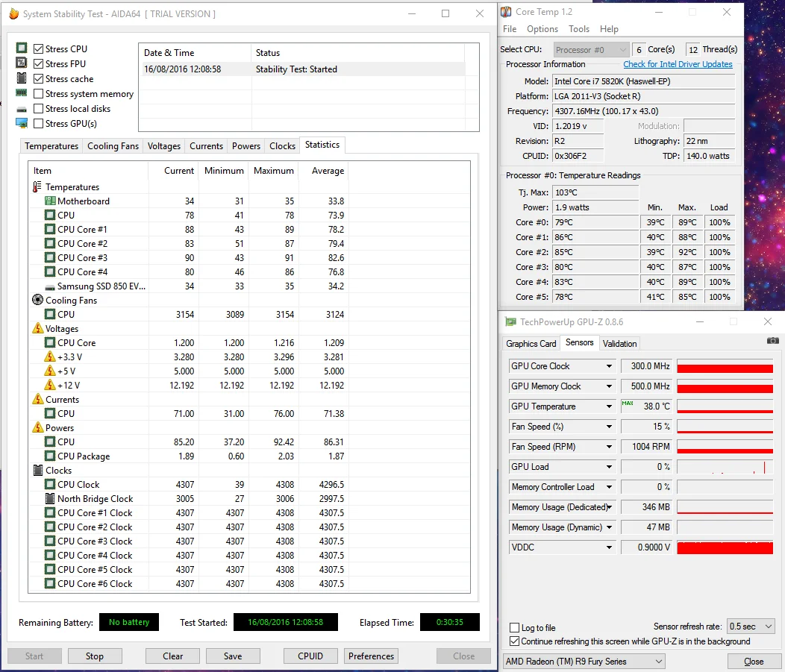This screenshot has width=785, height=672.
Task: Click the GPU-Z title bar icon
Action: pyautogui.click(x=510, y=321)
